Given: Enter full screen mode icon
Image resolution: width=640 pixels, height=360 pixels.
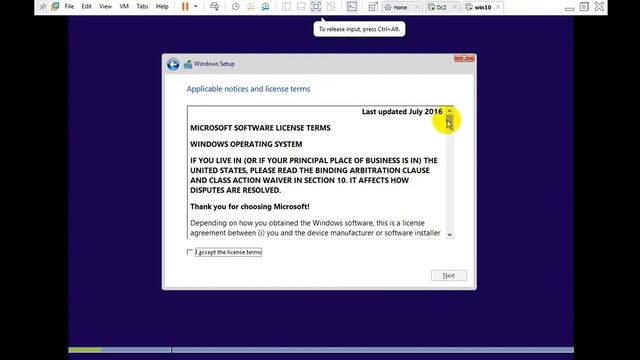Looking at the screenshot, I should coord(316,7).
